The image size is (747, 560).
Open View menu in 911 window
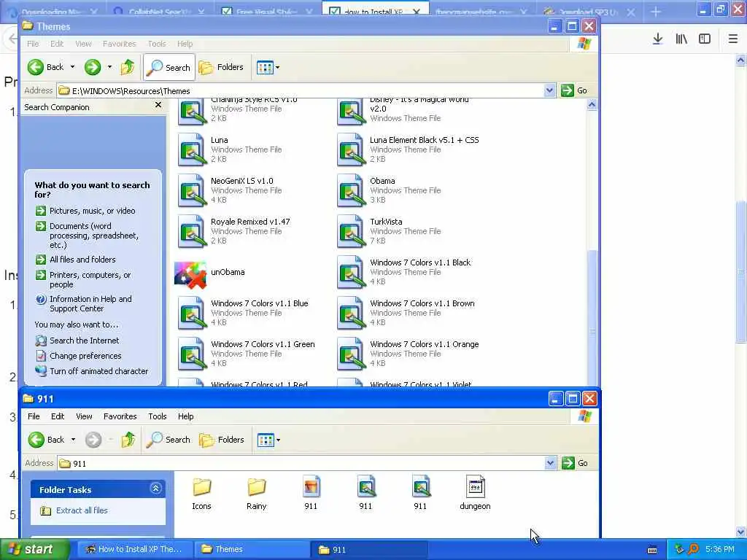84,416
